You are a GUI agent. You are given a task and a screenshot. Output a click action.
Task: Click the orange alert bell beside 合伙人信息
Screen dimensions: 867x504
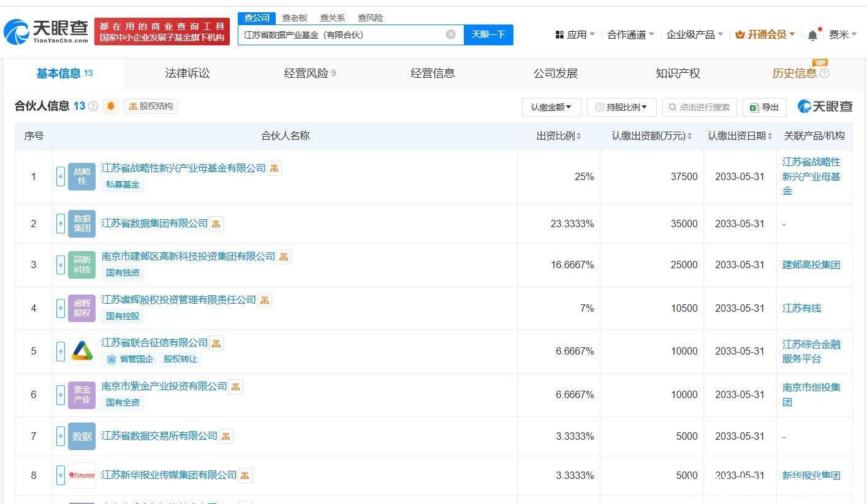(111, 106)
